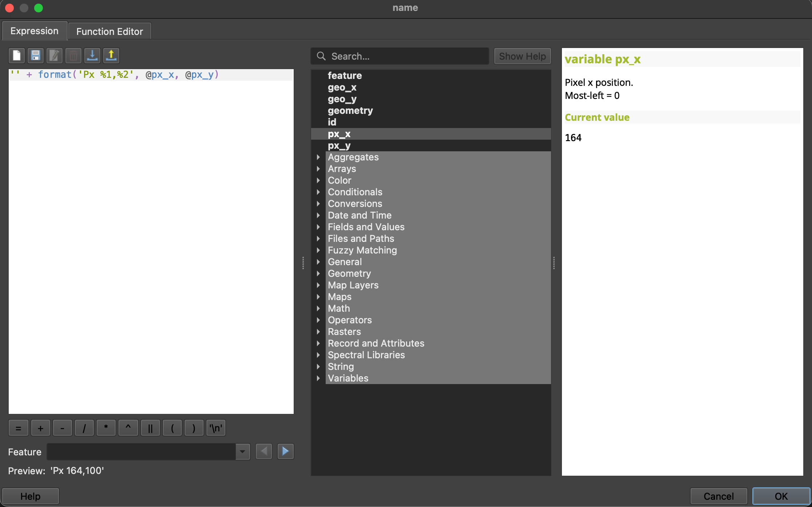Import user expressions with download arrow icon
Viewport: 812px width, 507px height.
(x=92, y=56)
